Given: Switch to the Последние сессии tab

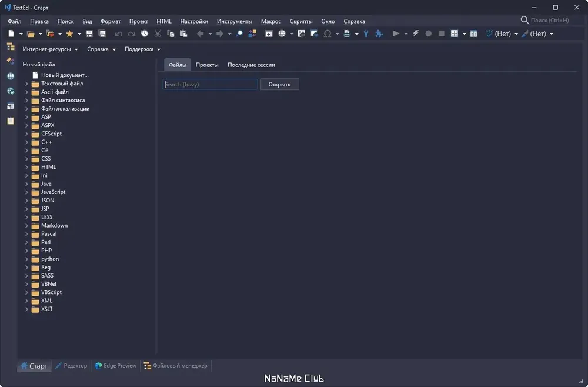Looking at the screenshot, I should tap(251, 65).
